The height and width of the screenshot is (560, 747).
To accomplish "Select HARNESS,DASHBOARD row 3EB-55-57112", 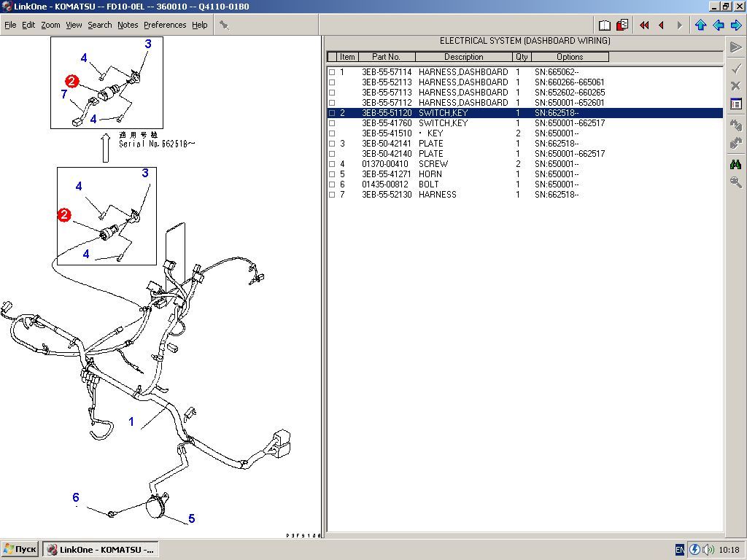I will tap(525, 103).
